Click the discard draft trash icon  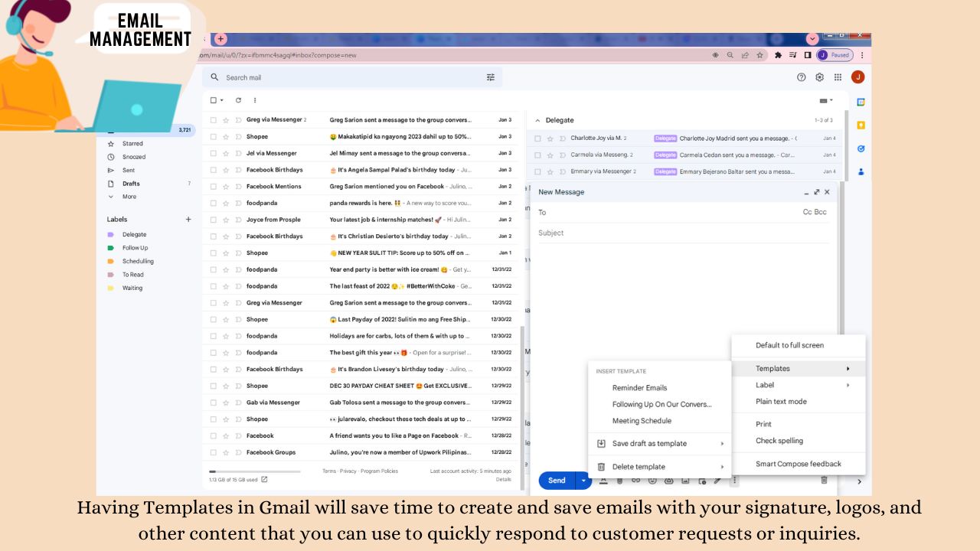tap(824, 481)
